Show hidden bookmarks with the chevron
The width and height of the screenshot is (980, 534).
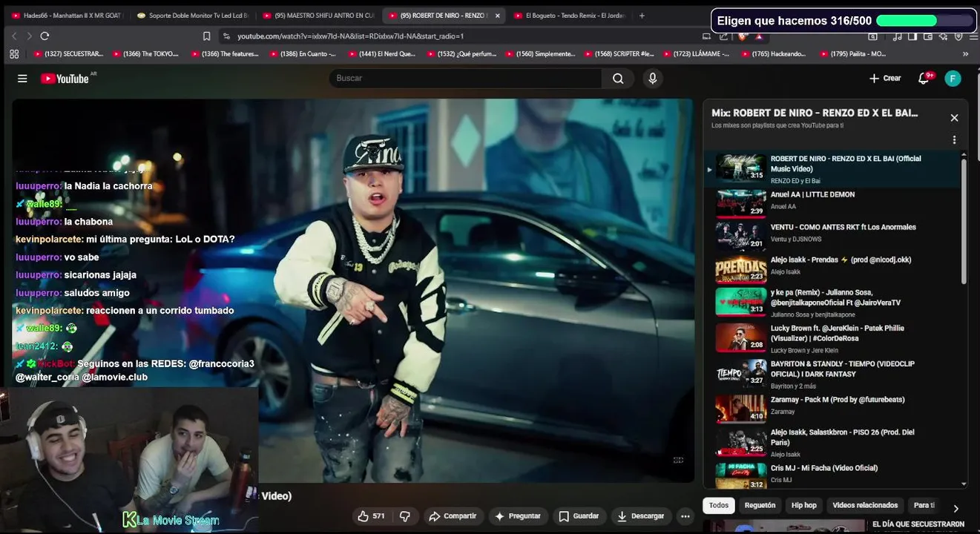[965, 54]
